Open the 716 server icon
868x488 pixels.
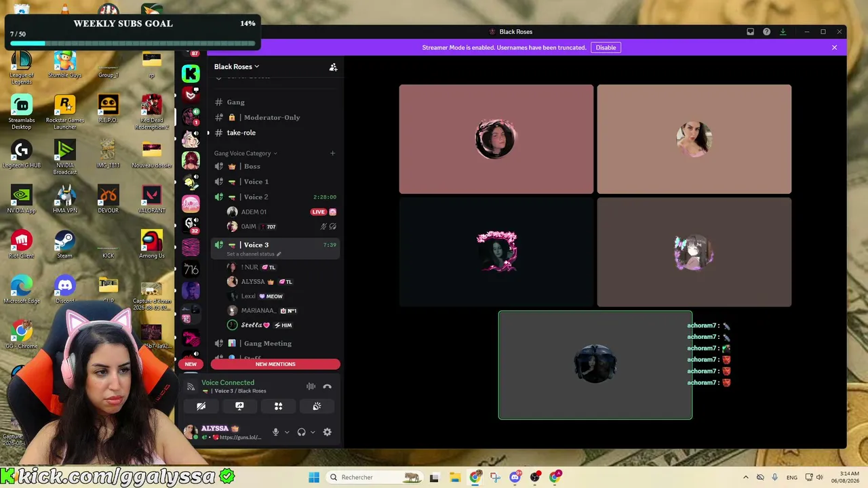(191, 269)
